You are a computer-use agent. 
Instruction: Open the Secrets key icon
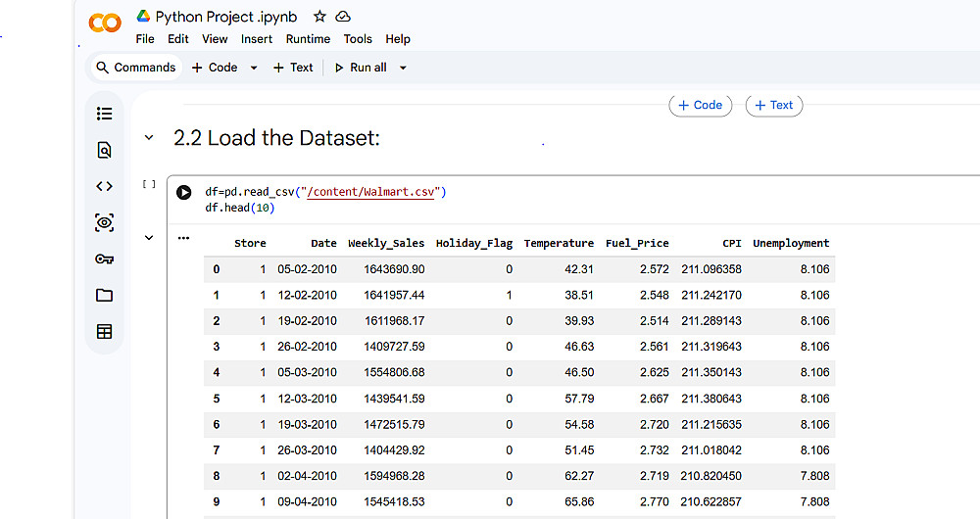(x=104, y=259)
